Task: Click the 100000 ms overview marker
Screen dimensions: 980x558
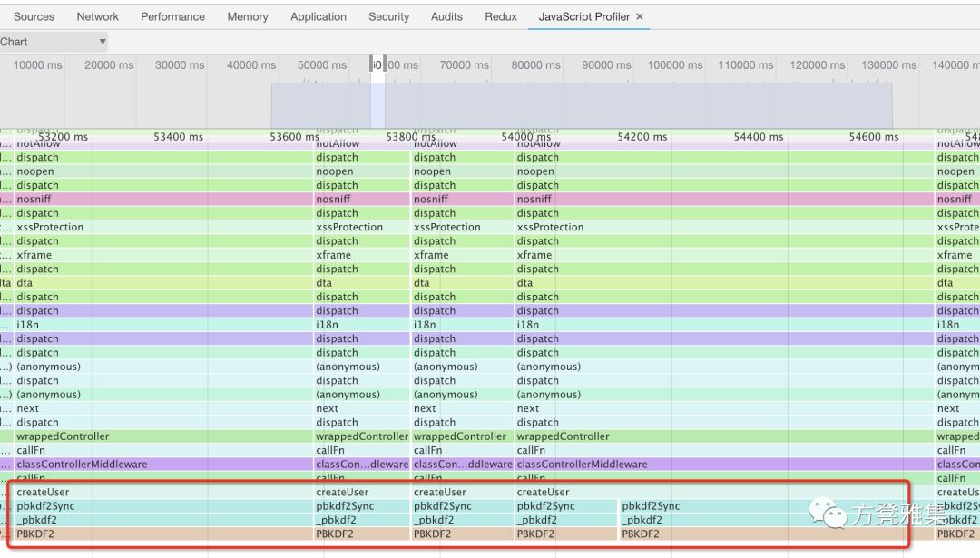Action: pyautogui.click(x=675, y=65)
